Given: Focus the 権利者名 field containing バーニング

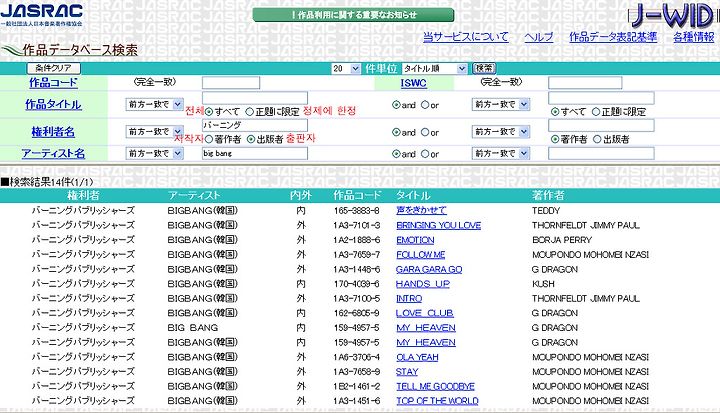Looking at the screenshot, I should pyautogui.click(x=255, y=125).
